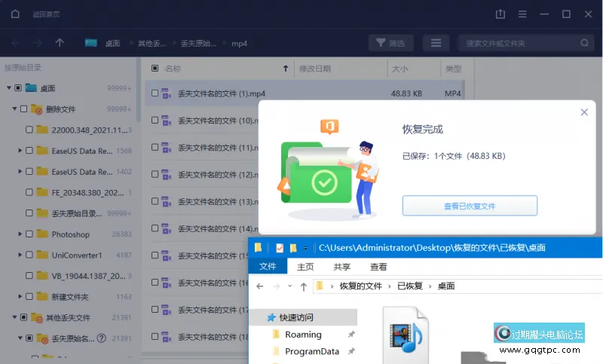Click the 修改日期 column header
This screenshot has width=603, height=364.
coord(315,69)
